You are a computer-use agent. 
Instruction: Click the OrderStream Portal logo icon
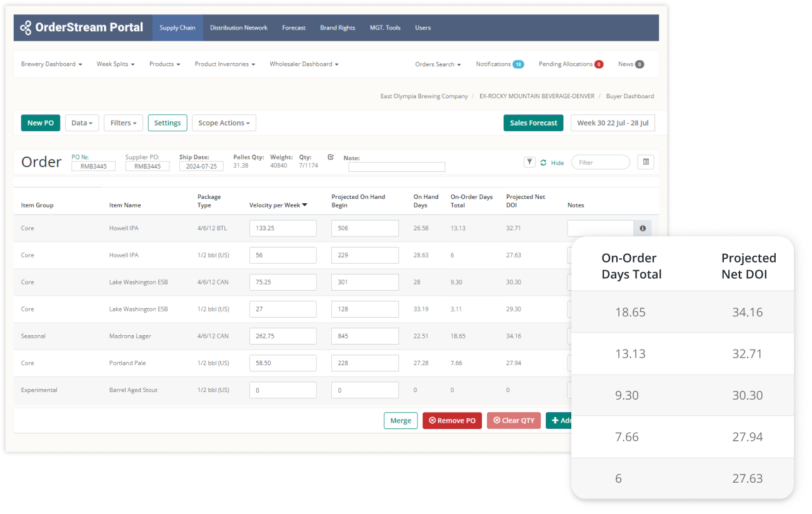click(x=26, y=28)
